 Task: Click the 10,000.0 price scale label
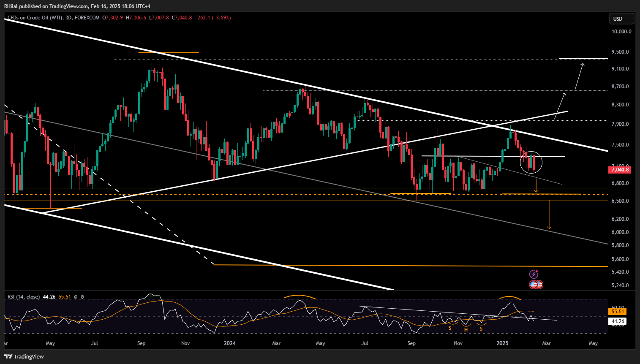coord(621,32)
